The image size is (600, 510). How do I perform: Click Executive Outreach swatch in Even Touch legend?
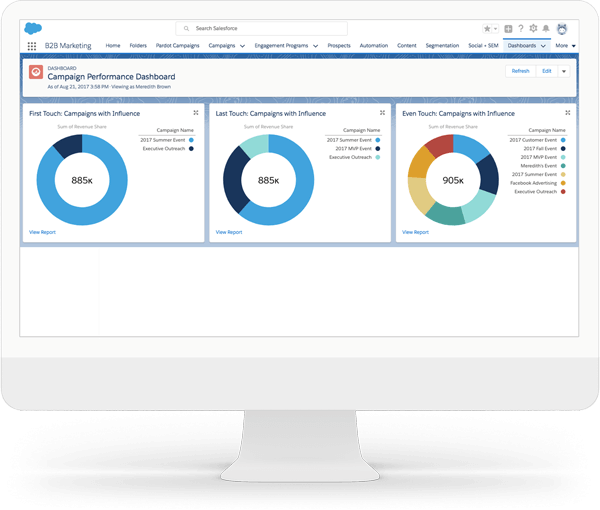click(x=563, y=192)
